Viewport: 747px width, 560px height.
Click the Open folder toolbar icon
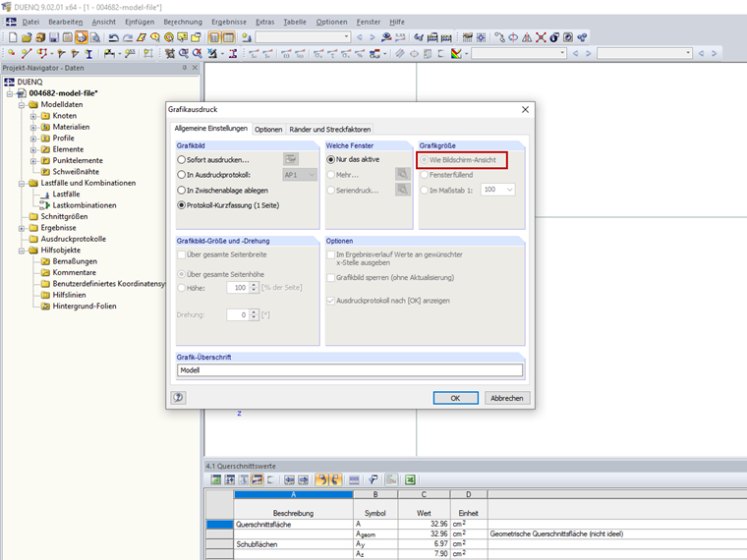pyautogui.click(x=27, y=37)
